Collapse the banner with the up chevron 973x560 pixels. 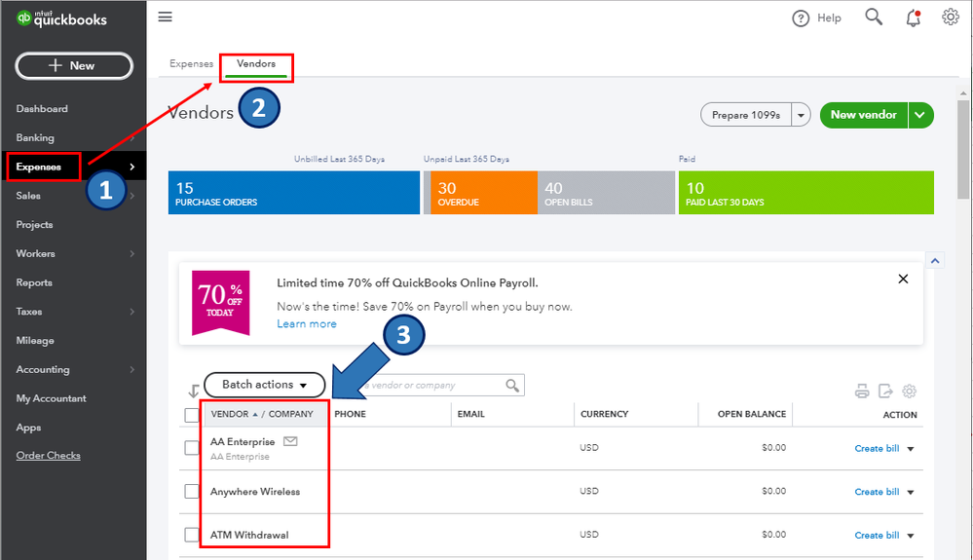pyautogui.click(x=935, y=261)
